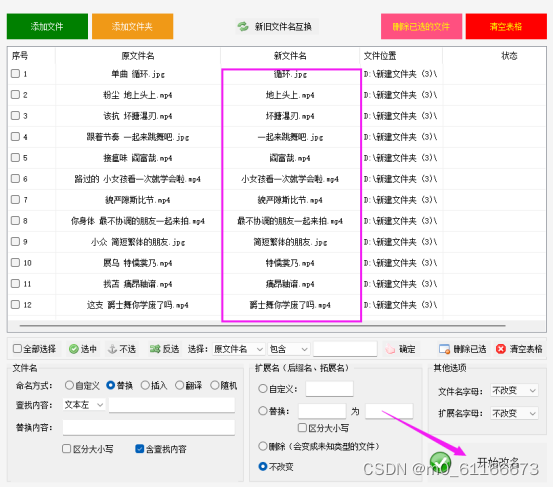
Task: Click the horizontal scrollbar under the table
Action: [x=263, y=325]
